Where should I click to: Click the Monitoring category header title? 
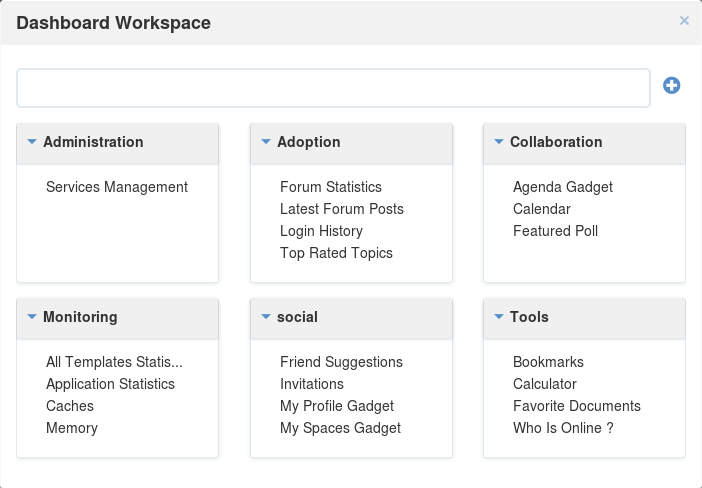pyautogui.click(x=80, y=317)
